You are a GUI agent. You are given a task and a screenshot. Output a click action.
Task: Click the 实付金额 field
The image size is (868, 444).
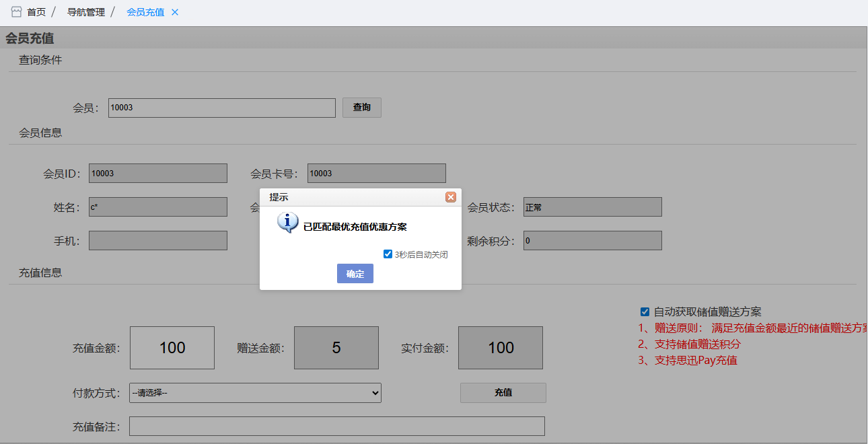(501, 348)
